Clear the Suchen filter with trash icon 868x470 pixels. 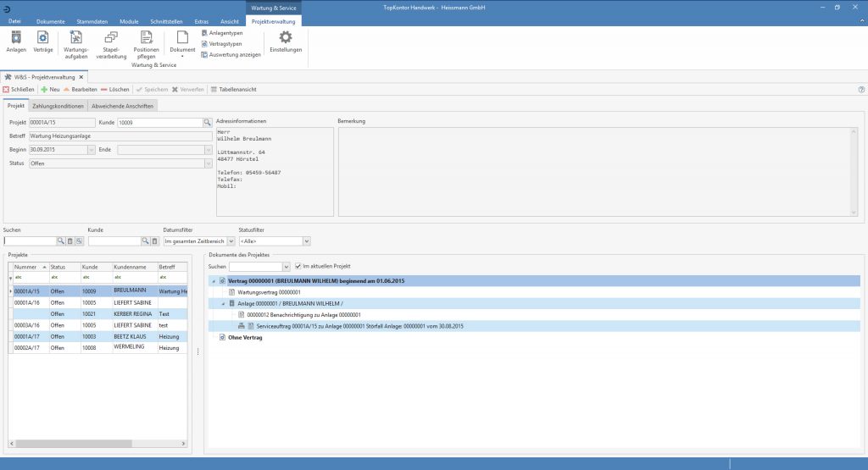point(70,241)
